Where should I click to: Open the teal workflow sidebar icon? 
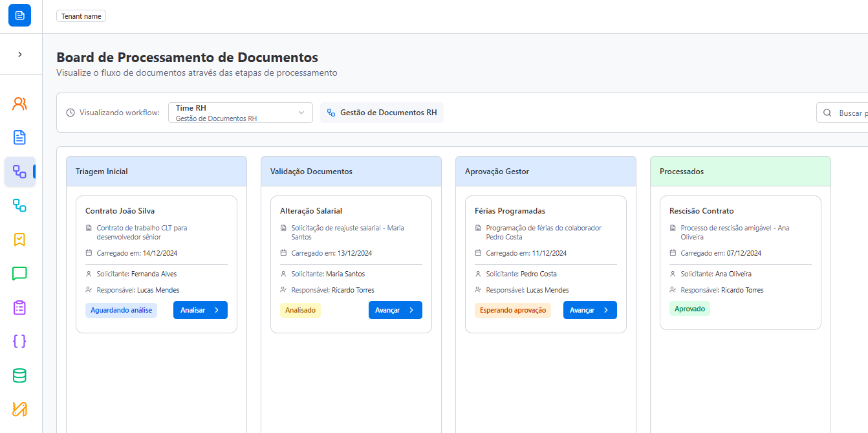tap(19, 206)
